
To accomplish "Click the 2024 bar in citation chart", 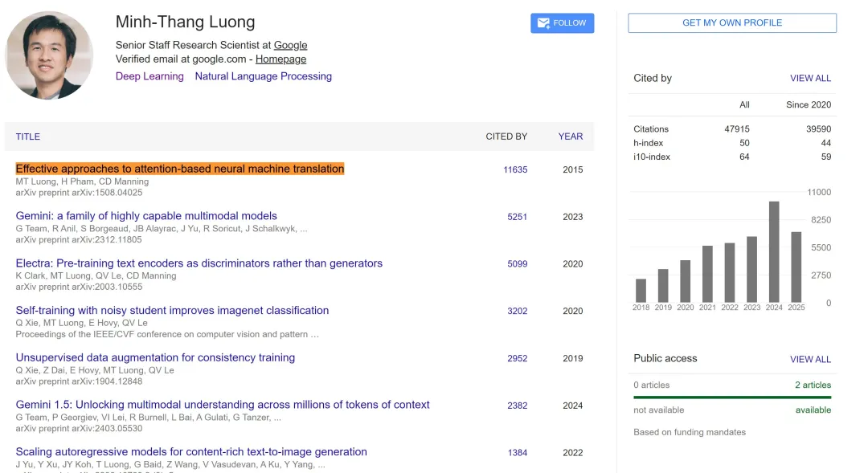I will click(774, 251).
